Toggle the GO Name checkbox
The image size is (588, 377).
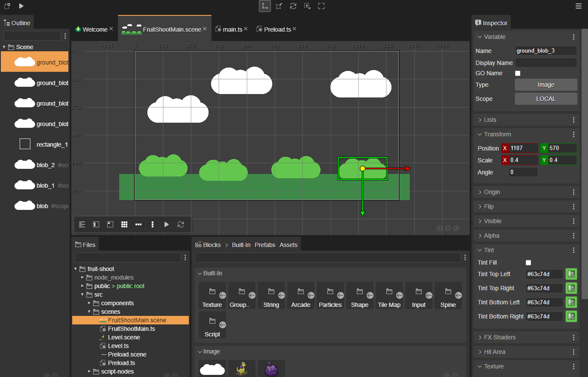pyautogui.click(x=517, y=73)
